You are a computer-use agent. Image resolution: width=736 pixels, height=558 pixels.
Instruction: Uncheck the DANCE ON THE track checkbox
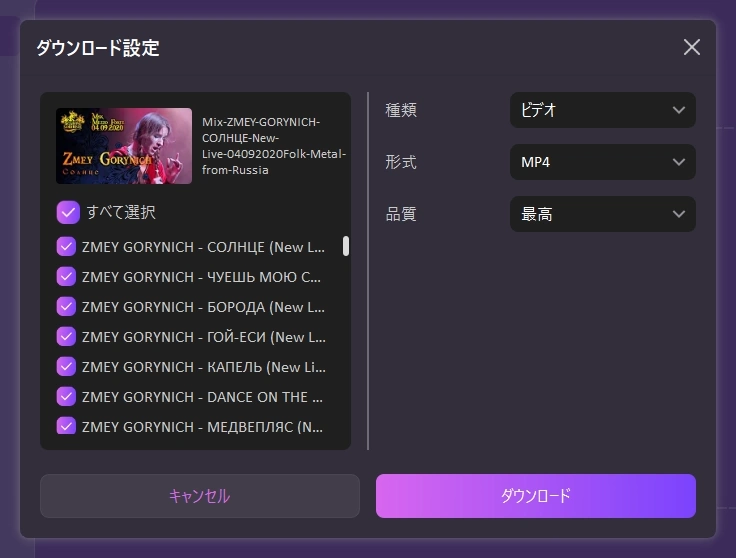67,397
